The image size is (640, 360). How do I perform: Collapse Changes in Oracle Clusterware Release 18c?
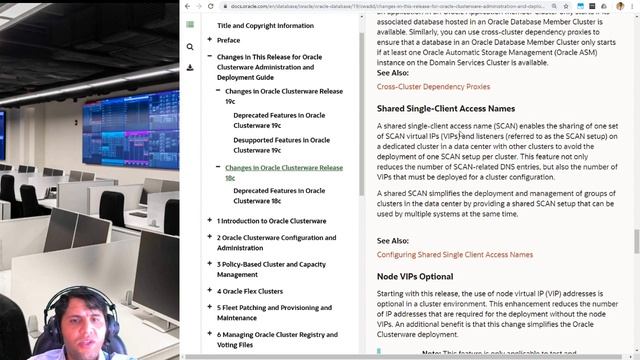(218, 167)
